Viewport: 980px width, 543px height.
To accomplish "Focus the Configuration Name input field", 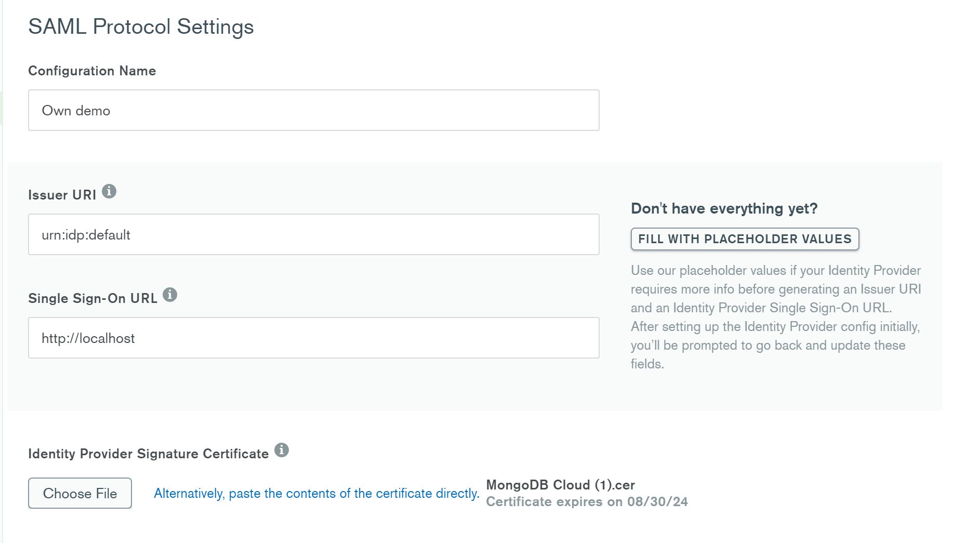I will [313, 110].
